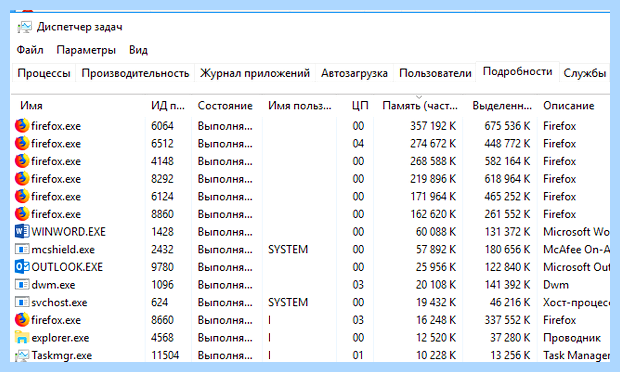Click the Outlook icon beside OUTLOOK.EXE
Screen dimensions: 620x372
pos(22,267)
